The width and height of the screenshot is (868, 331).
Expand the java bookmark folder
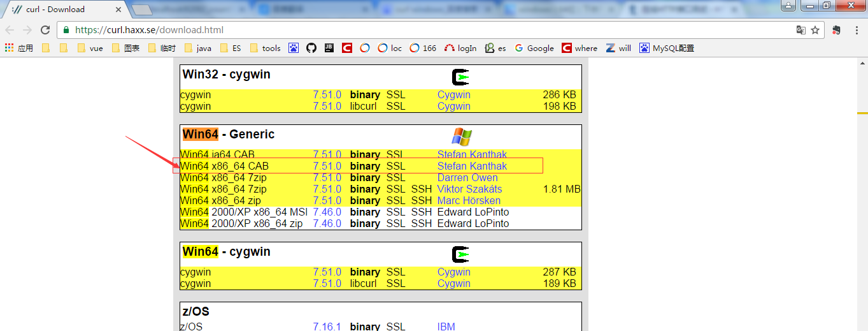tap(197, 48)
